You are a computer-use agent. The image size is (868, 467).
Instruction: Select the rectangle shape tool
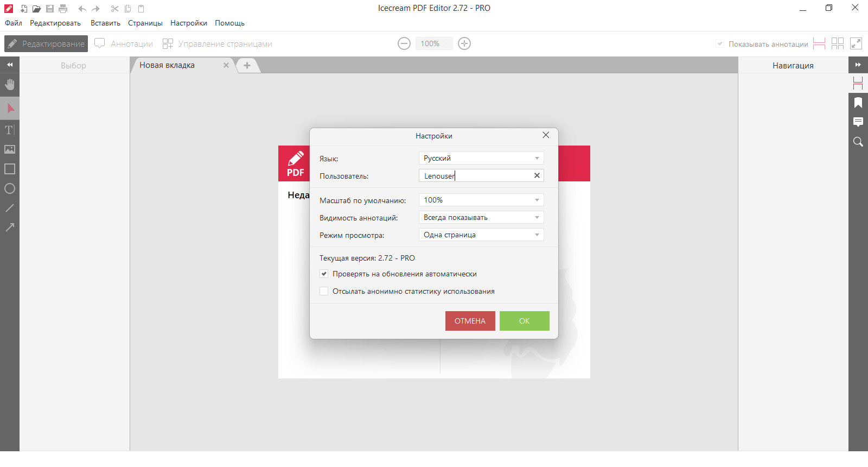pos(10,169)
